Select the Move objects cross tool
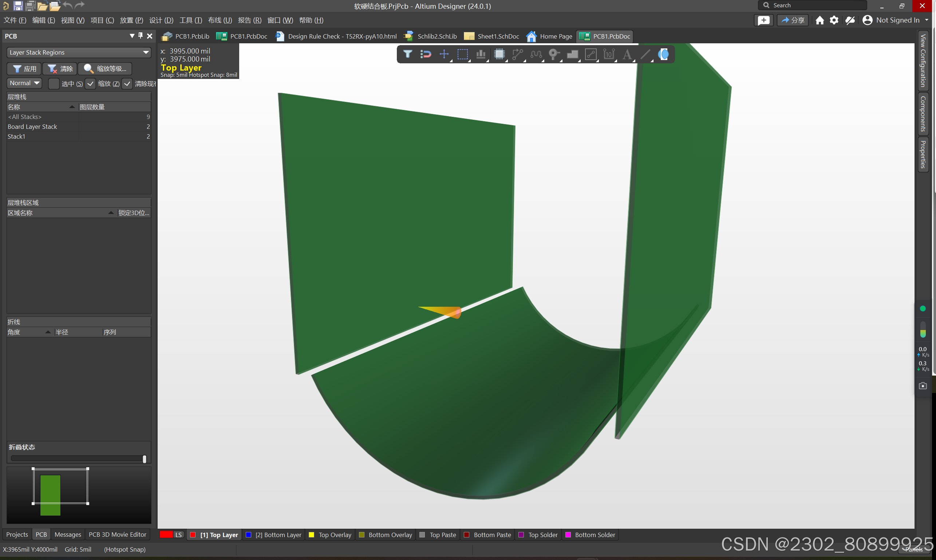Screen dimensions: 936x560 pos(444,54)
